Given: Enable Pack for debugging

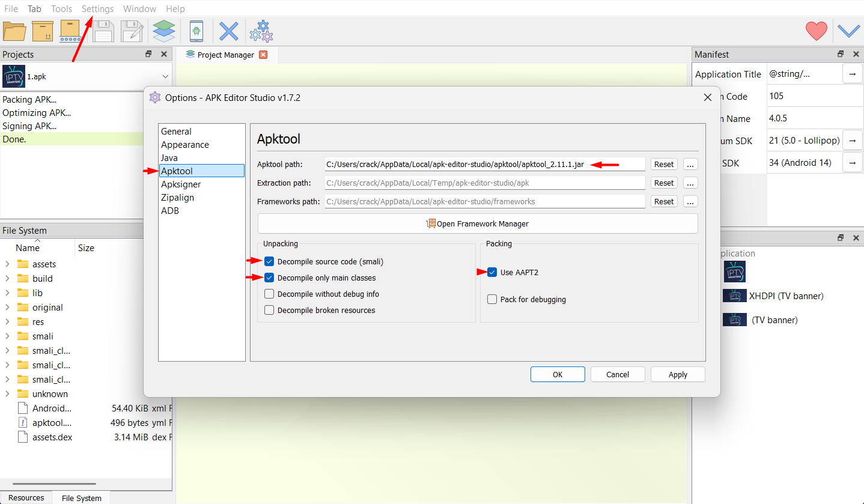Looking at the screenshot, I should 492,299.
